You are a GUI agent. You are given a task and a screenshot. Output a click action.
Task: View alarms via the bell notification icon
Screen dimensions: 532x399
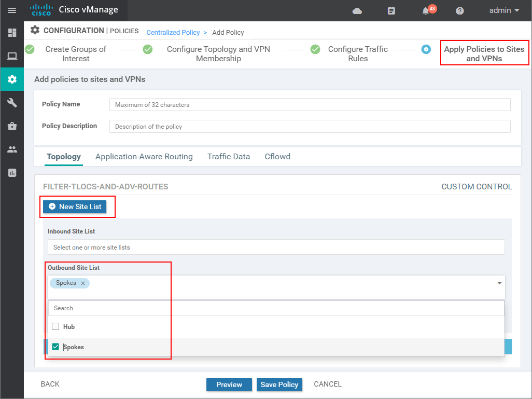(425, 10)
